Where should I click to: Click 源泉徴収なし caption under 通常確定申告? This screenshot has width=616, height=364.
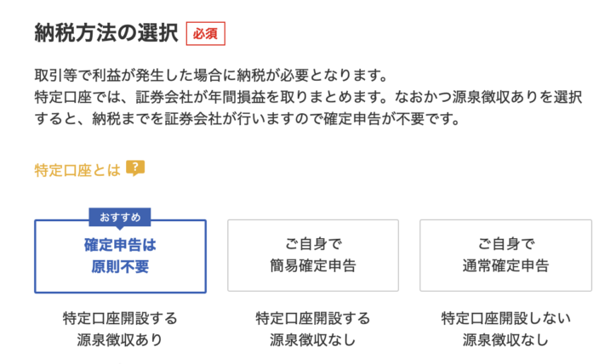505,339
